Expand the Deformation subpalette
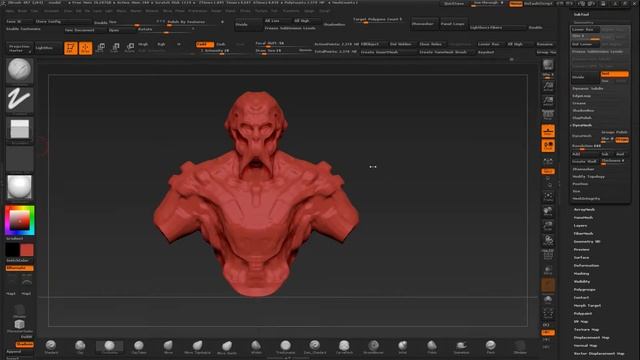Viewport: 640px width, 360px height. 586,265
